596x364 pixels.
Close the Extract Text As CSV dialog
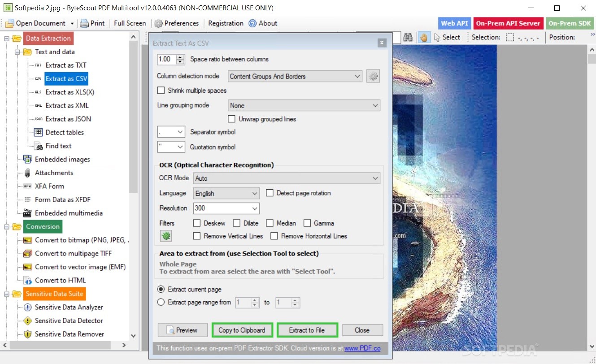pyautogui.click(x=382, y=43)
